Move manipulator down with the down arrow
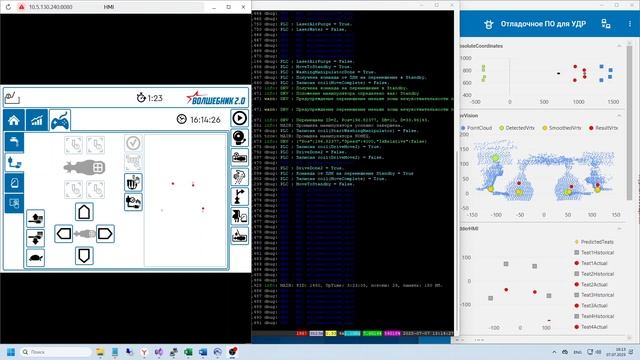 tap(84, 256)
